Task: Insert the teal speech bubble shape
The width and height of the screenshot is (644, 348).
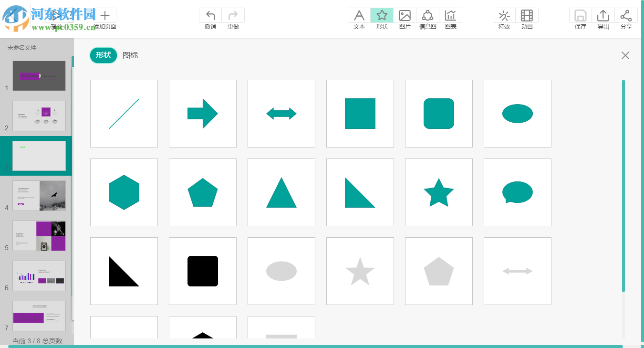Action: pyautogui.click(x=518, y=192)
